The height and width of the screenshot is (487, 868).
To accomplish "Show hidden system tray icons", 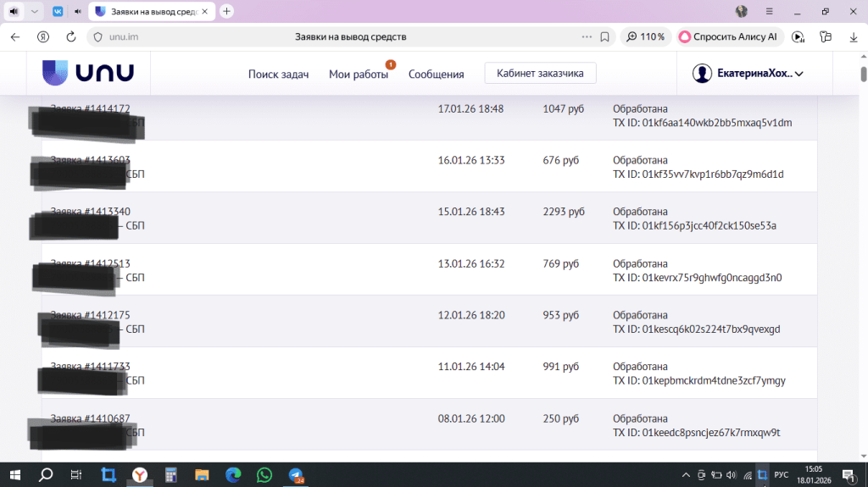I will point(686,474).
